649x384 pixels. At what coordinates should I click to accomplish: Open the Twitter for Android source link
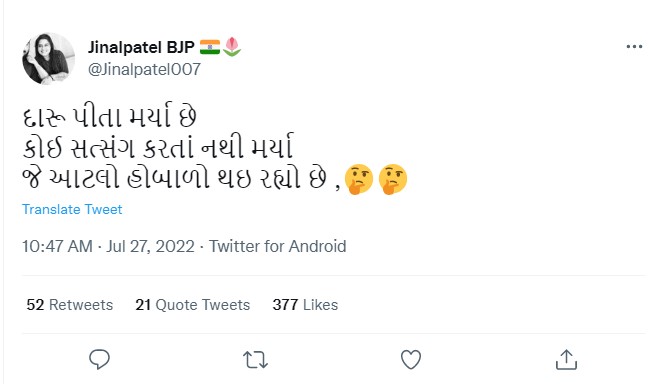(277, 247)
